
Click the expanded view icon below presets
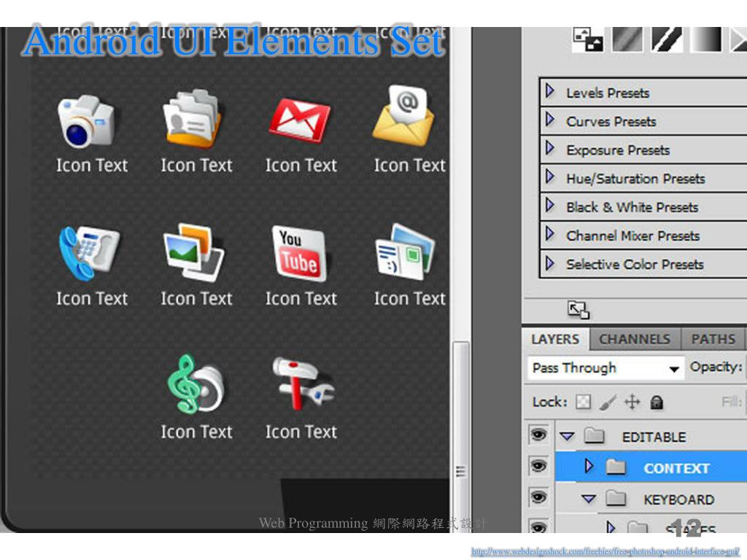click(x=578, y=310)
